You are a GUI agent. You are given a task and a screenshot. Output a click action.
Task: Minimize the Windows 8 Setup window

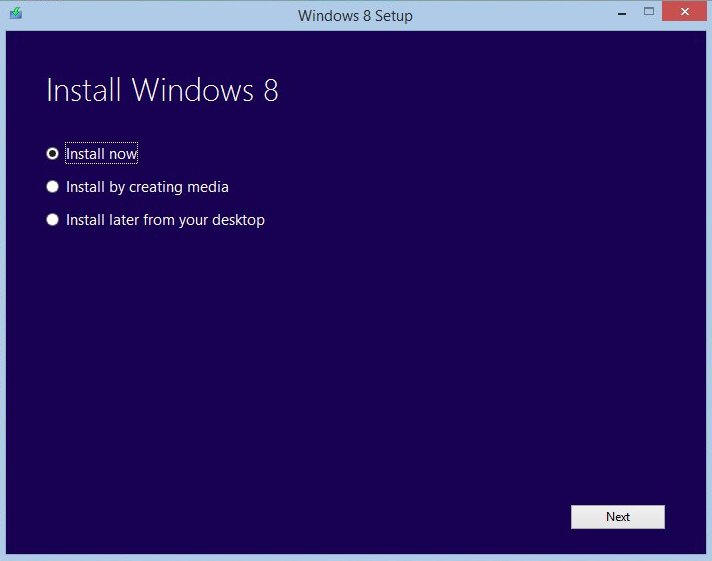click(622, 14)
